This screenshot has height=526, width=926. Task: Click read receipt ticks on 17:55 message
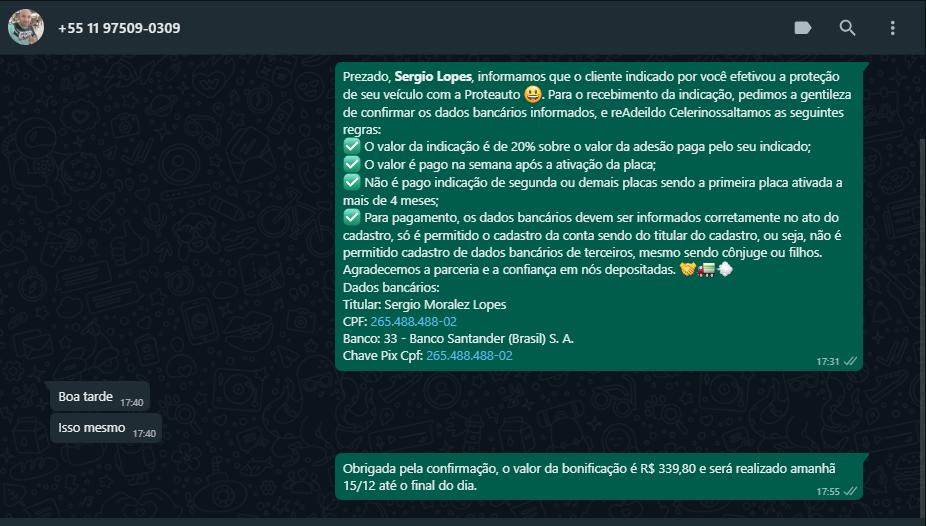click(x=850, y=491)
